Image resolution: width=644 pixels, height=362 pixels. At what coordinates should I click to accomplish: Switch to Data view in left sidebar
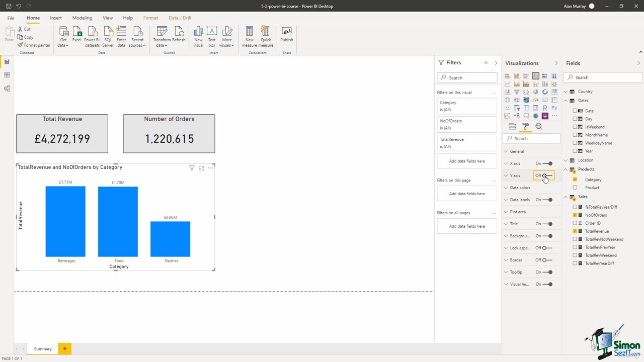[x=7, y=75]
